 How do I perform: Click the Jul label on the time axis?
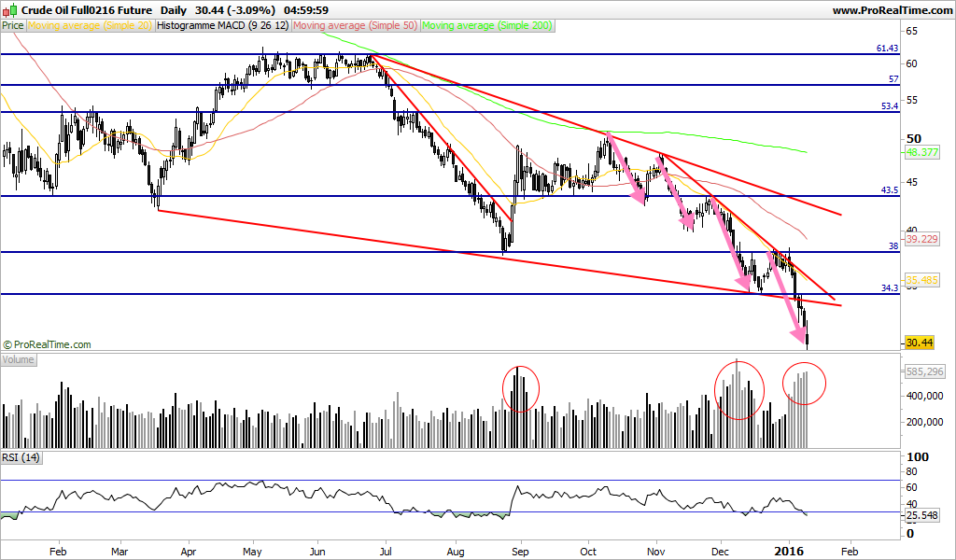point(386,552)
